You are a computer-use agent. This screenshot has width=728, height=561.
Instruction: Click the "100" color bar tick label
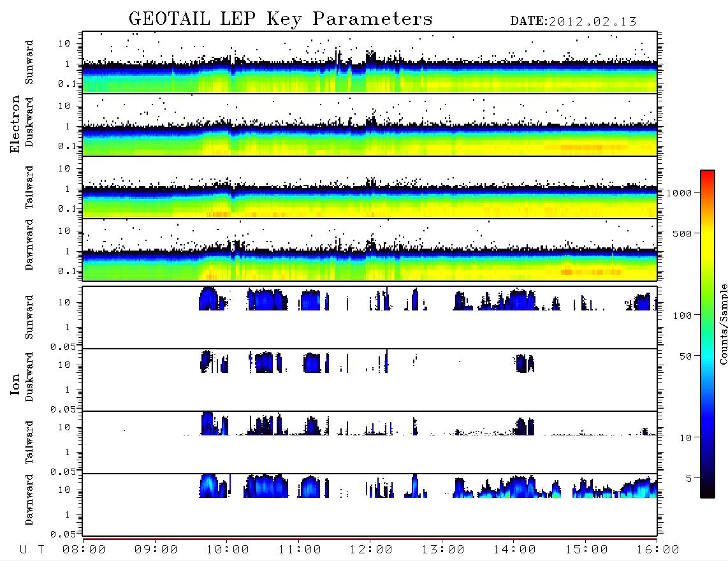[682, 316]
